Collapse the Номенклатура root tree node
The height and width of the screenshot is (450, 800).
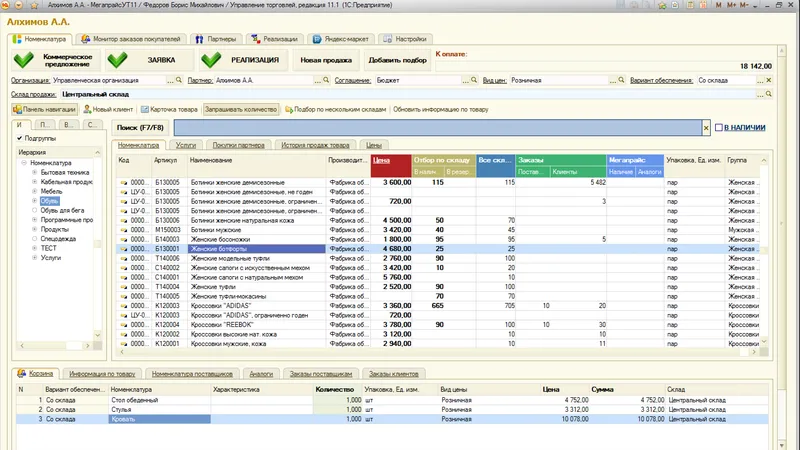coord(24,163)
